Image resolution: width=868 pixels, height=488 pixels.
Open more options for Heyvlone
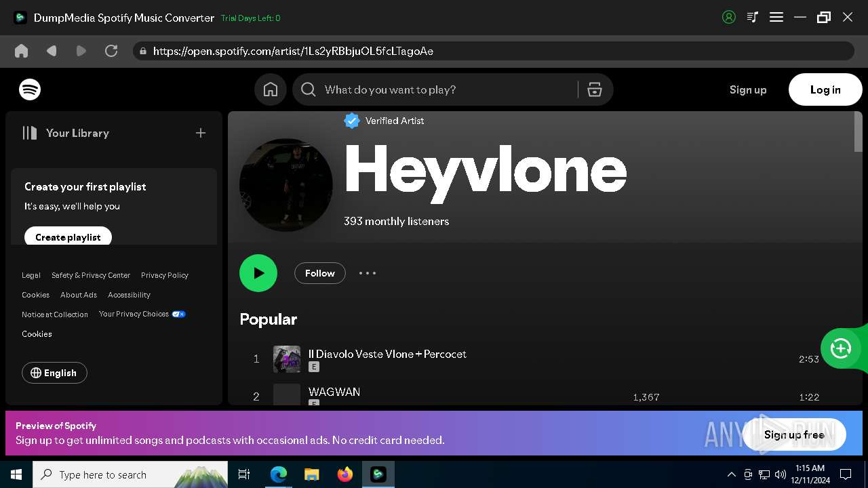tap(368, 273)
